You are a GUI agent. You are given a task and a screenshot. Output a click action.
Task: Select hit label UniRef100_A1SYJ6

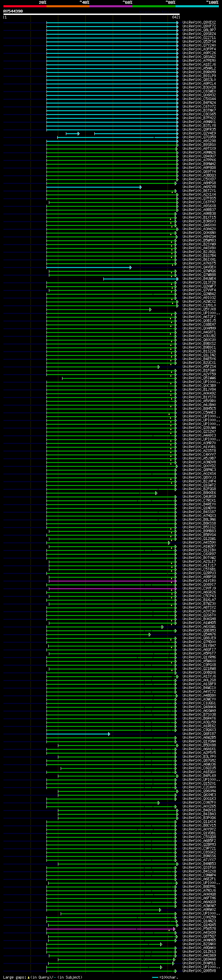point(199,677)
